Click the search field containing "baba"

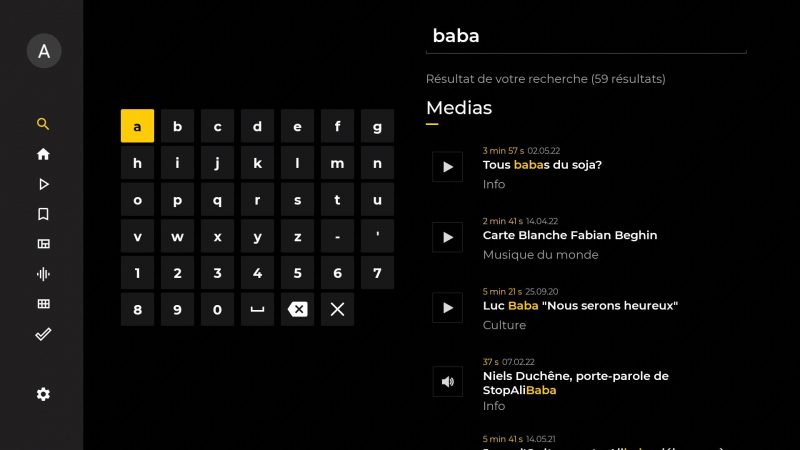[586, 36]
